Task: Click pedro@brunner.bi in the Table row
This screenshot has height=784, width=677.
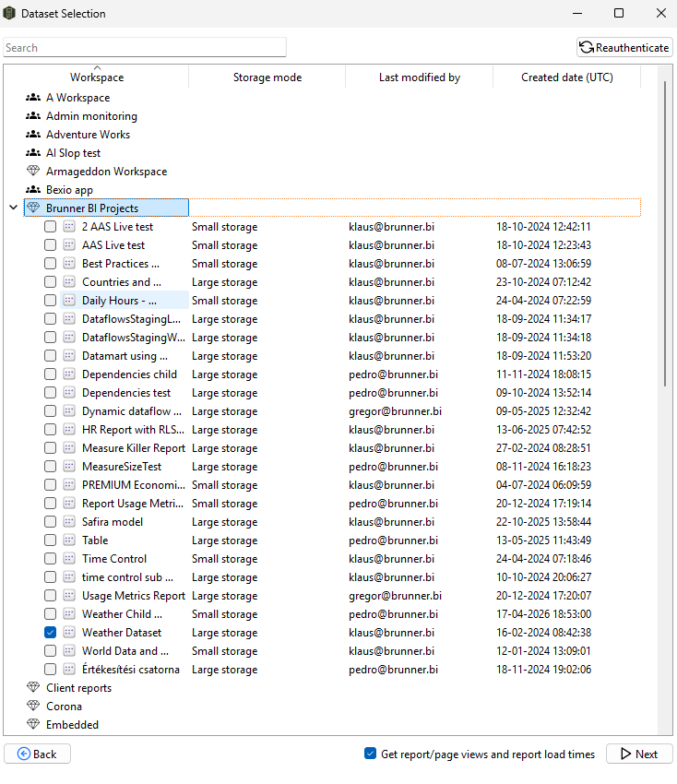Action: coord(393,540)
